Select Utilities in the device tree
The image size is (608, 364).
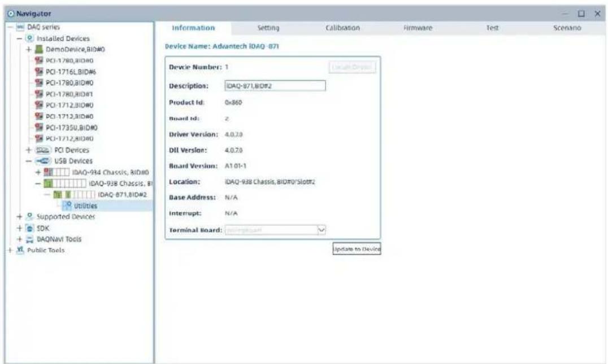(86, 205)
